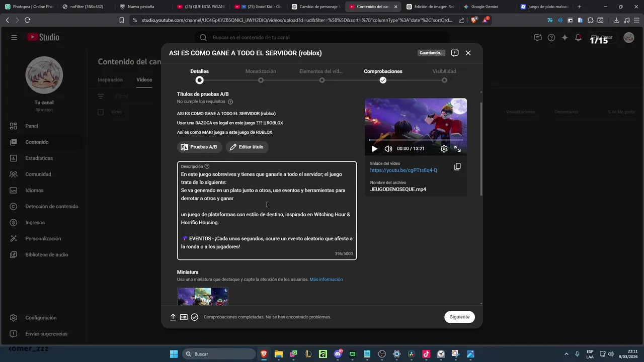Open Biblioteca de audio in the sidebar
644x362 pixels.
(44, 254)
